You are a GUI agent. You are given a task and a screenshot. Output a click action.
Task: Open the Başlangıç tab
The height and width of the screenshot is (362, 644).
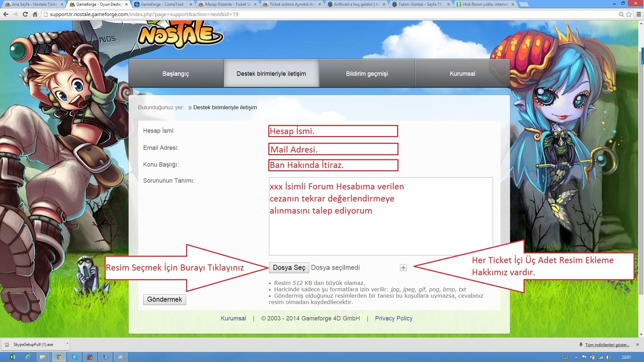(x=176, y=73)
